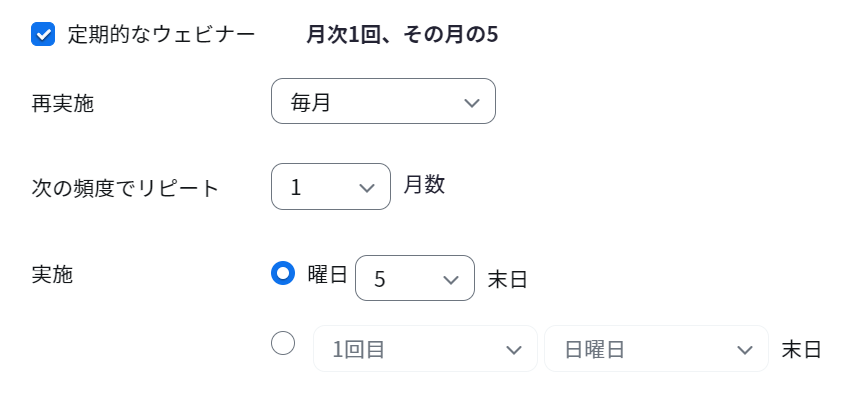Click chevron arrow next to interval value 1
The width and height of the screenshot is (848, 396).
(x=367, y=188)
